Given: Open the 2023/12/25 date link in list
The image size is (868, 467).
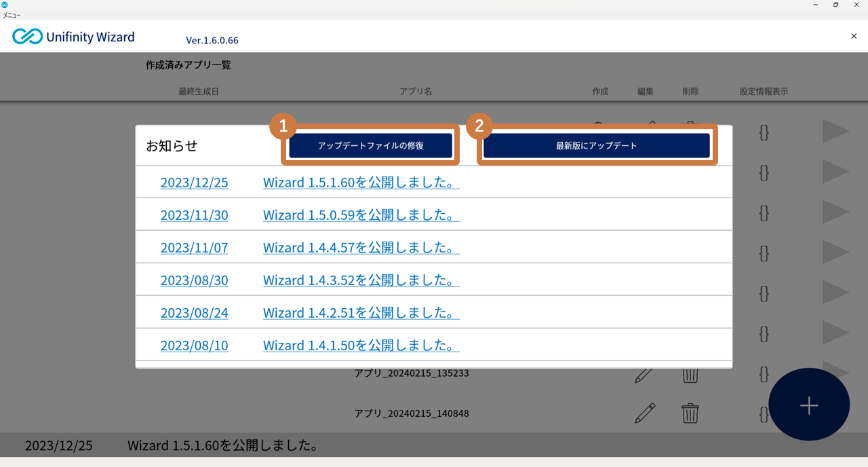Looking at the screenshot, I should click(x=194, y=183).
